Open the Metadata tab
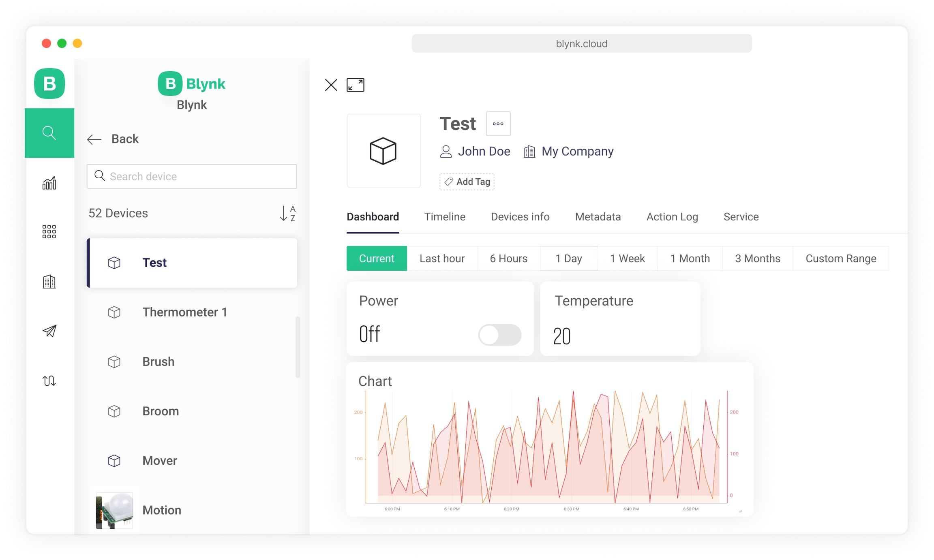934x560 pixels. tap(598, 217)
